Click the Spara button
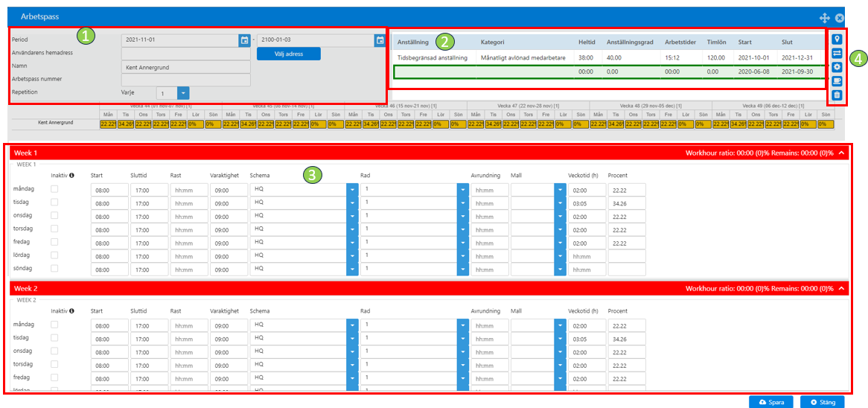Viewport: 868px width, 408px height. click(771, 401)
